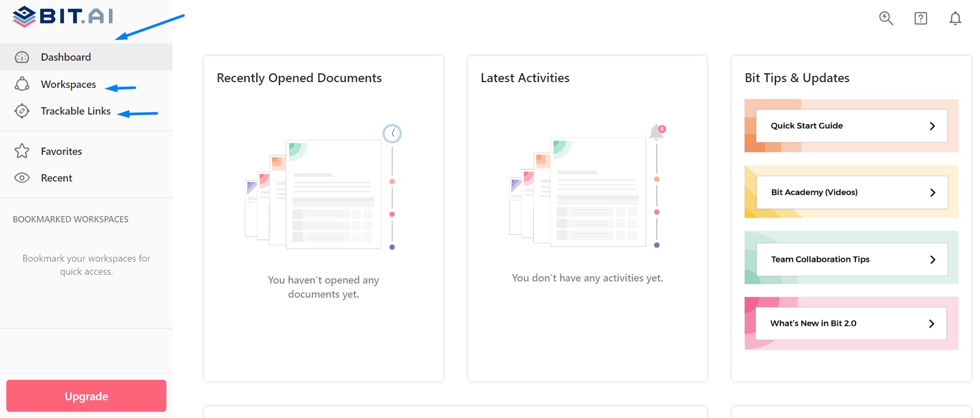Click the Recently Opened Documents heading
Viewport: 980px width, 418px height.
pos(299,78)
